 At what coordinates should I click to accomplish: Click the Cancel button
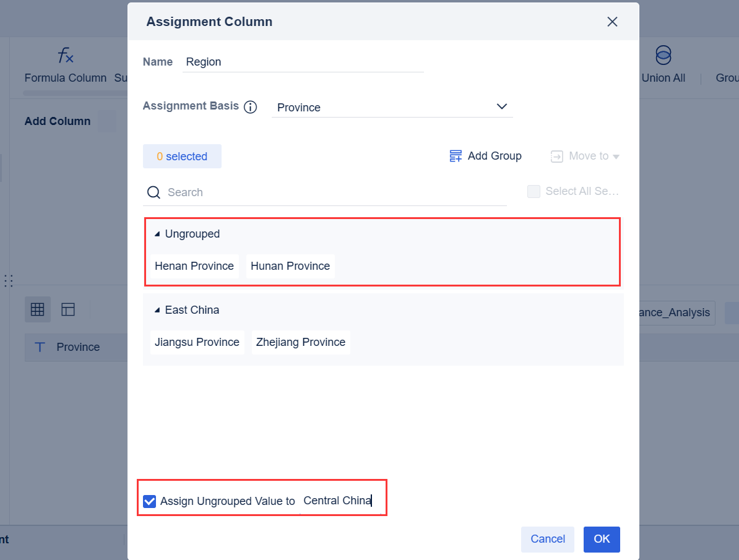[547, 539]
